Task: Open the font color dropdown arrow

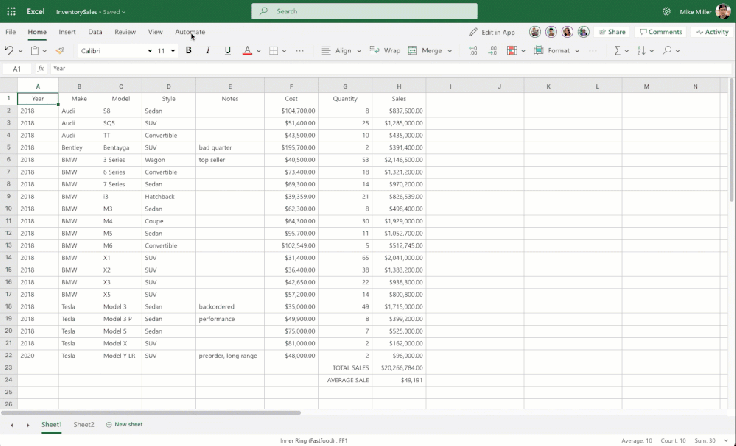Action: [259, 51]
